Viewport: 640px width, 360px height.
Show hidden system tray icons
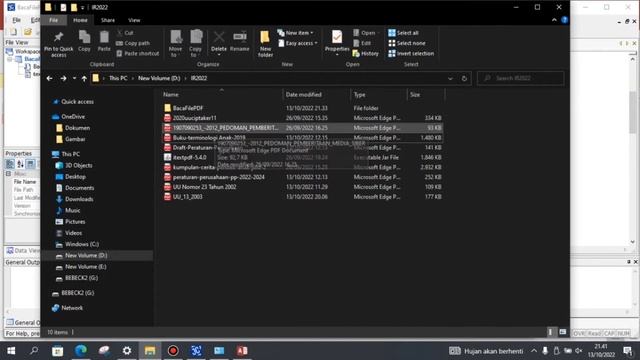pos(534,351)
